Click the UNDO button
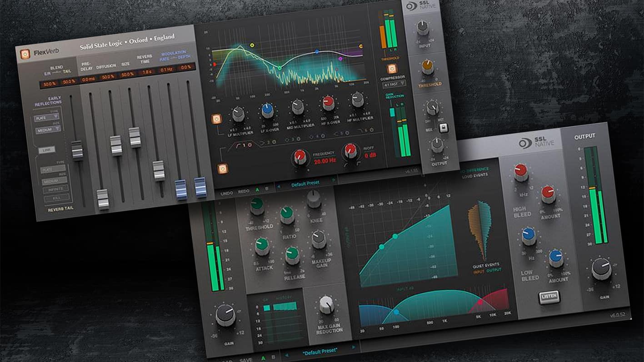Viewport: 644px width, 362px height. point(226,193)
